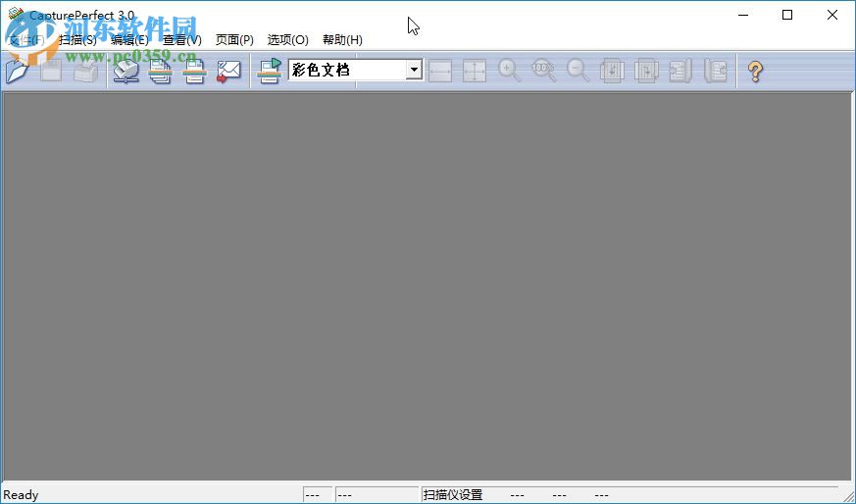
Task: Open the 页面(P) menu
Action: click(x=234, y=40)
